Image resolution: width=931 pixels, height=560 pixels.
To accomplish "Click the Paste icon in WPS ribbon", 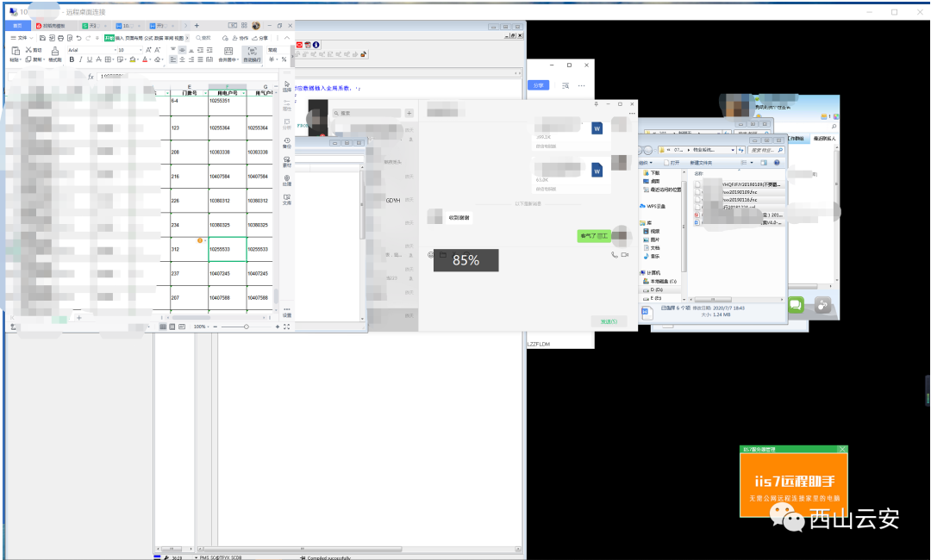I will [x=16, y=51].
